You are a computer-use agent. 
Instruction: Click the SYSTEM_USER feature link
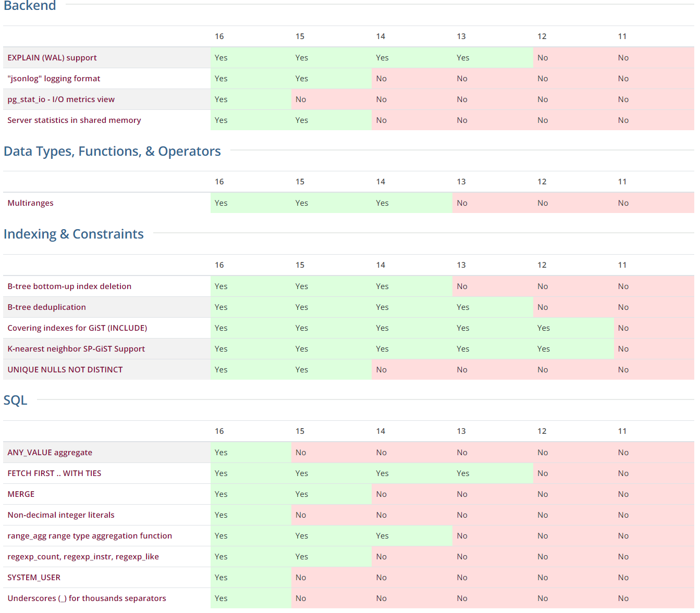tap(34, 578)
